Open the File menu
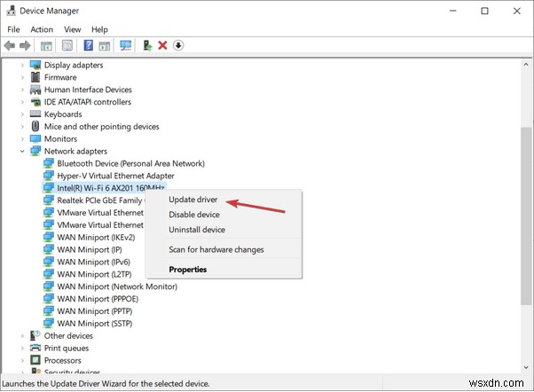 13,29
